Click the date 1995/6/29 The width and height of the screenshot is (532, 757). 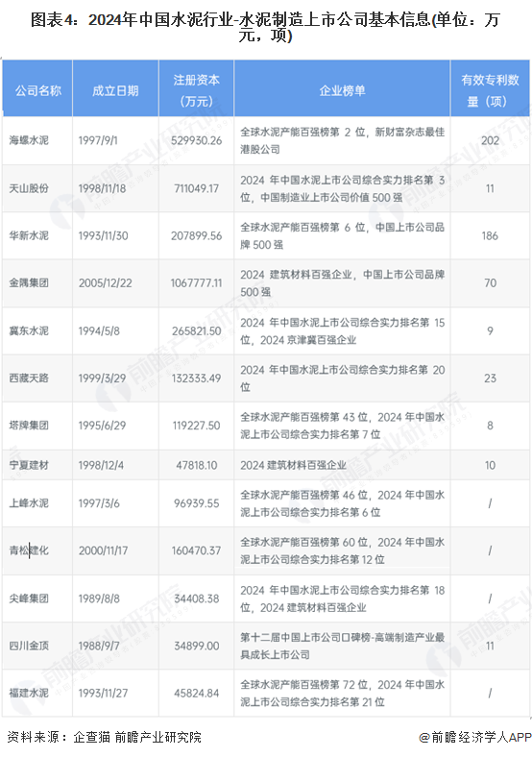pyautogui.click(x=102, y=426)
